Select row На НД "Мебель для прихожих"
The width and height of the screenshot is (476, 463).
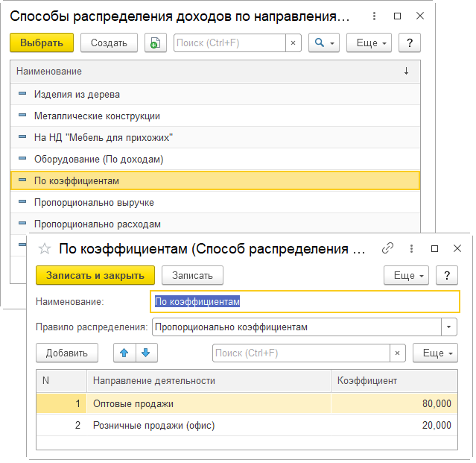[215, 137]
